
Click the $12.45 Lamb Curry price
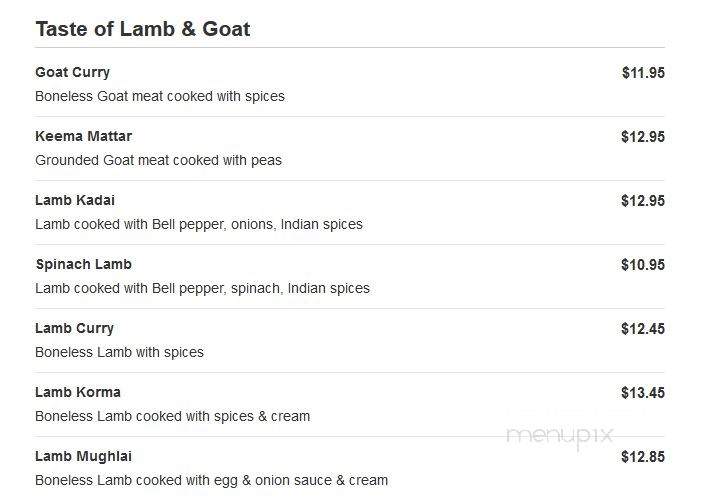coord(643,329)
